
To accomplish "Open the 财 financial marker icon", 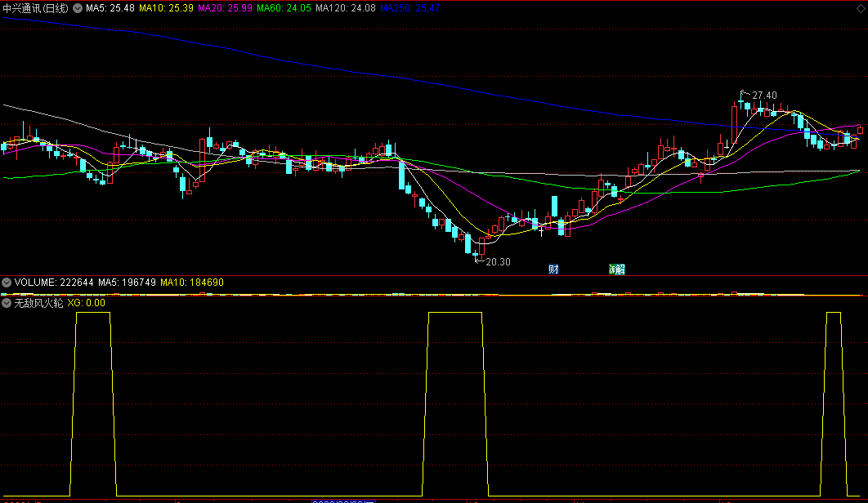I will click(553, 269).
